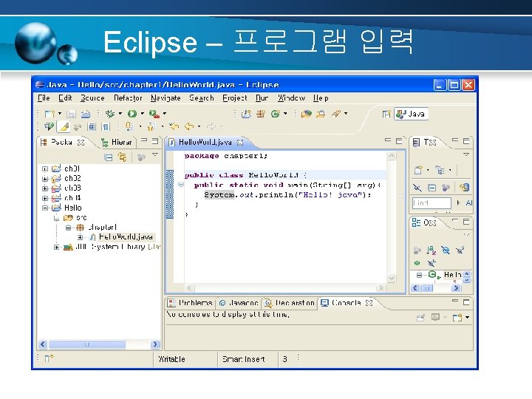Collapse the method fold marker in editor
The width and height of the screenshot is (532, 399).
tap(181, 185)
